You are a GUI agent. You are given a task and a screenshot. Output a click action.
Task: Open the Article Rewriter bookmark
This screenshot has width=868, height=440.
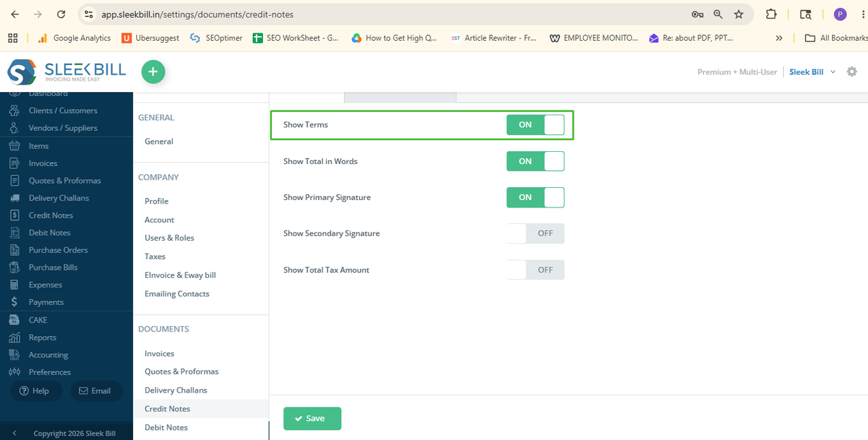coord(494,38)
